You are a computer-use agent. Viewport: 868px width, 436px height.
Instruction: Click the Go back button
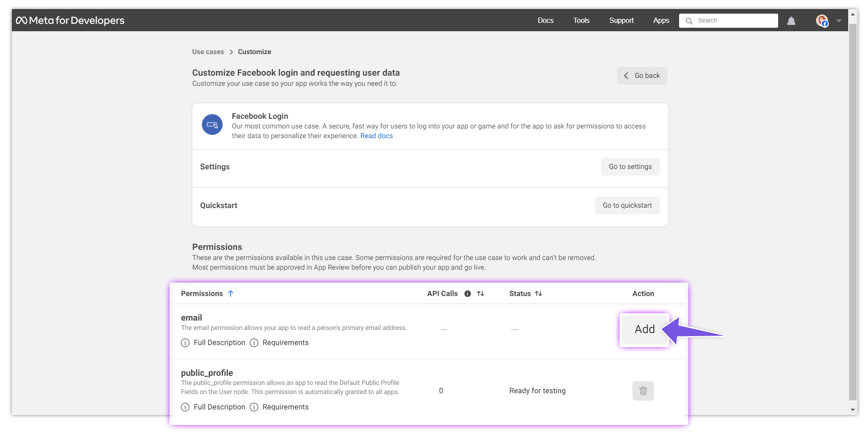click(x=642, y=76)
